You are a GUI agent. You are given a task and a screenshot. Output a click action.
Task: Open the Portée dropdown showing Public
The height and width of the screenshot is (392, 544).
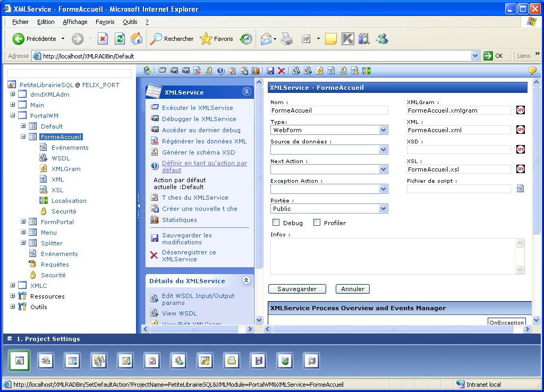tap(383, 209)
